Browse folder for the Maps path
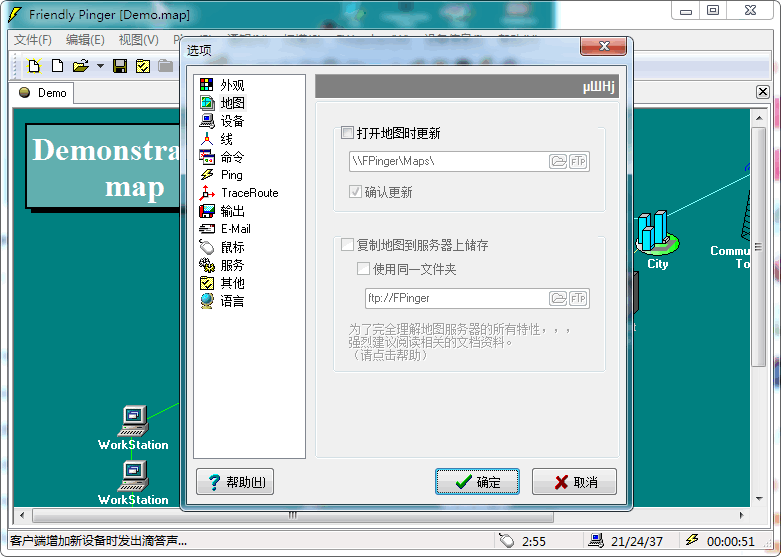This screenshot has height=557, width=781. tap(558, 161)
